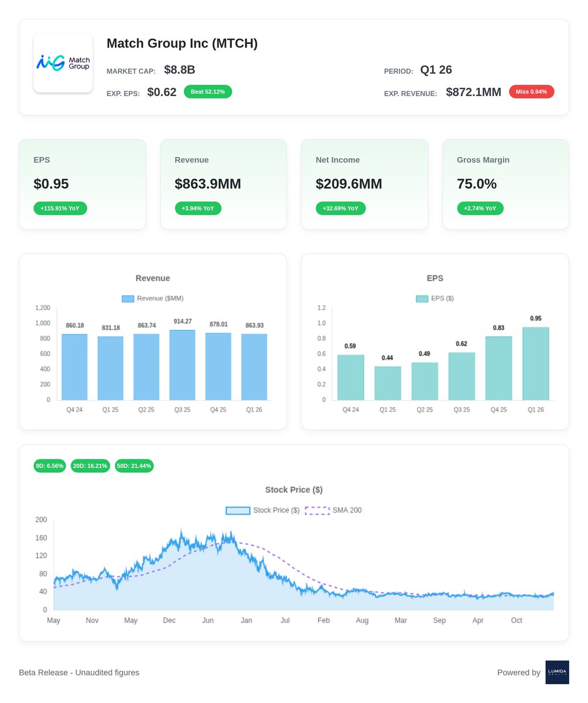588x703 pixels.
Task: Click the 0.44 EPS bar label
Action: click(x=388, y=358)
